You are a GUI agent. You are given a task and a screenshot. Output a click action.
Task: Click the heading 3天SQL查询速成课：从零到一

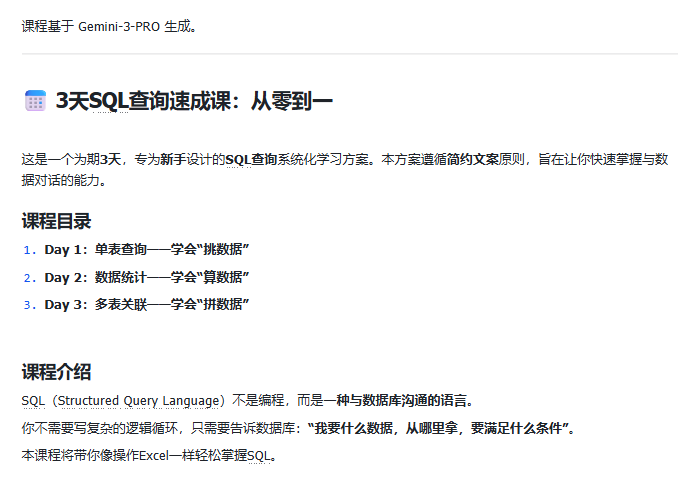(x=194, y=101)
